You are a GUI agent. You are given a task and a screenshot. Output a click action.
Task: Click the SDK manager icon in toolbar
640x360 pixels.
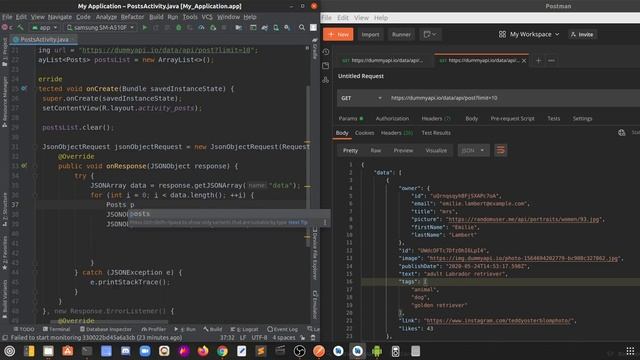(x=287, y=27)
